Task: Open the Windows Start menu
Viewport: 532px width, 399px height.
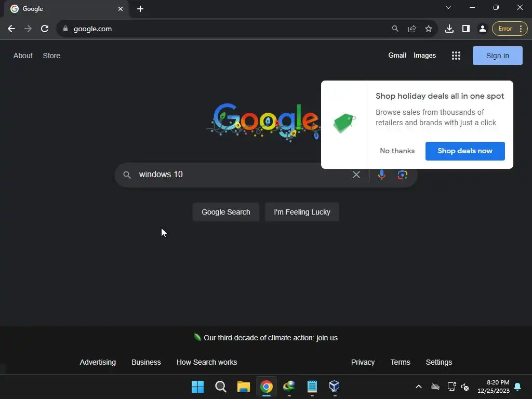Action: 197,387
